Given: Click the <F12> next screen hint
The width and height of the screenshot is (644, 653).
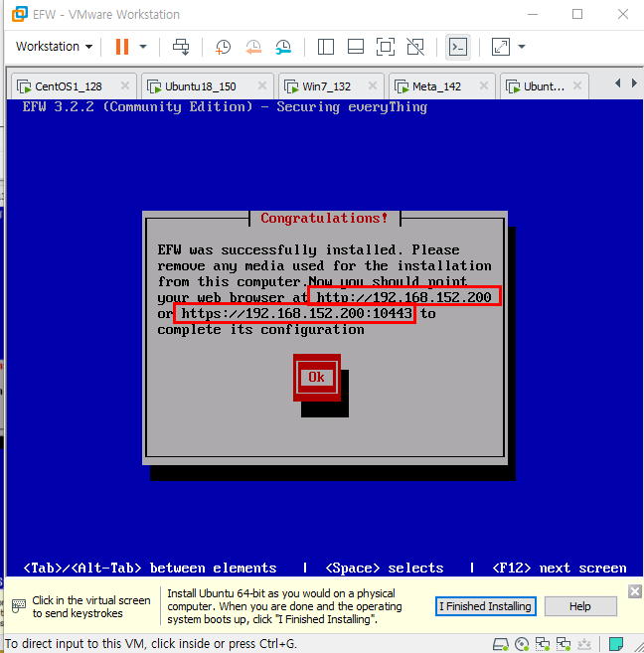Looking at the screenshot, I should [560, 569].
